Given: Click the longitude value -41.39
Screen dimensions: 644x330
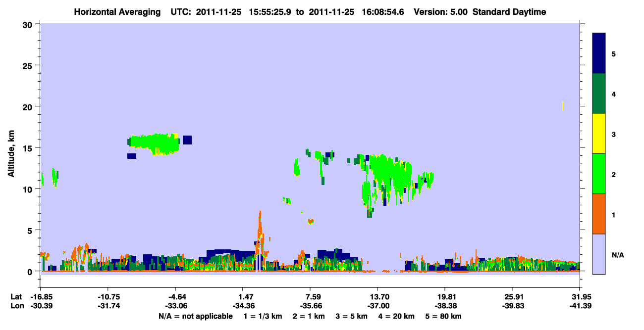Looking at the screenshot, I should pos(580,306).
